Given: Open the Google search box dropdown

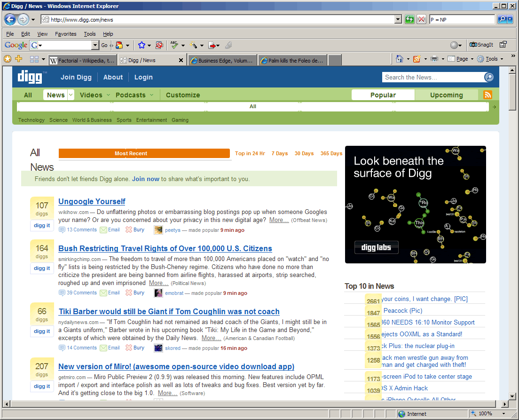Looking at the screenshot, I should (x=95, y=45).
